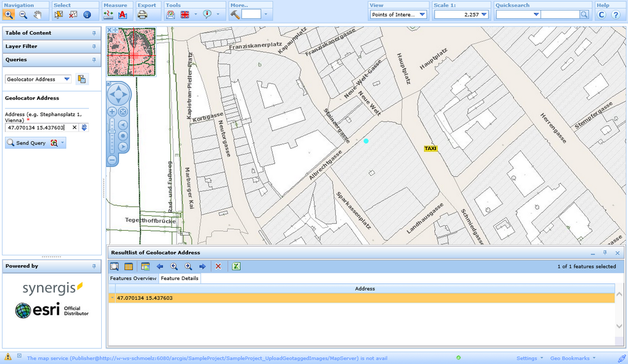Select the Pan tool in the Navigation group

tap(37, 14)
